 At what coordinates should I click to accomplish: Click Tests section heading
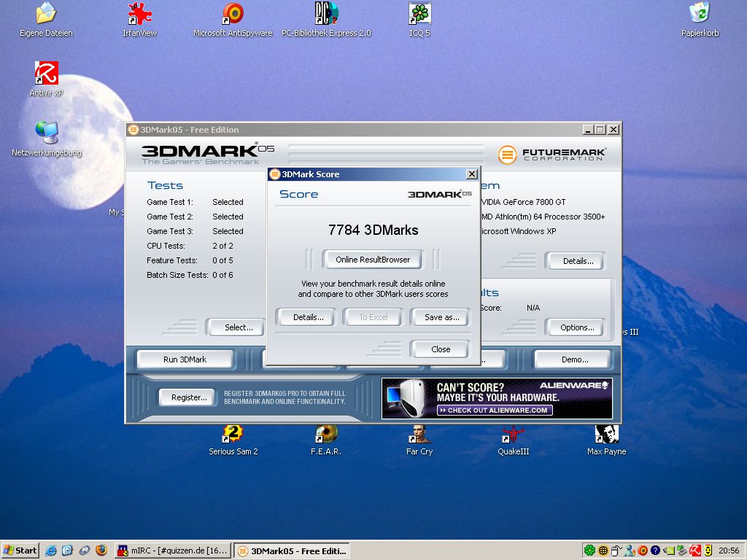pyautogui.click(x=165, y=186)
